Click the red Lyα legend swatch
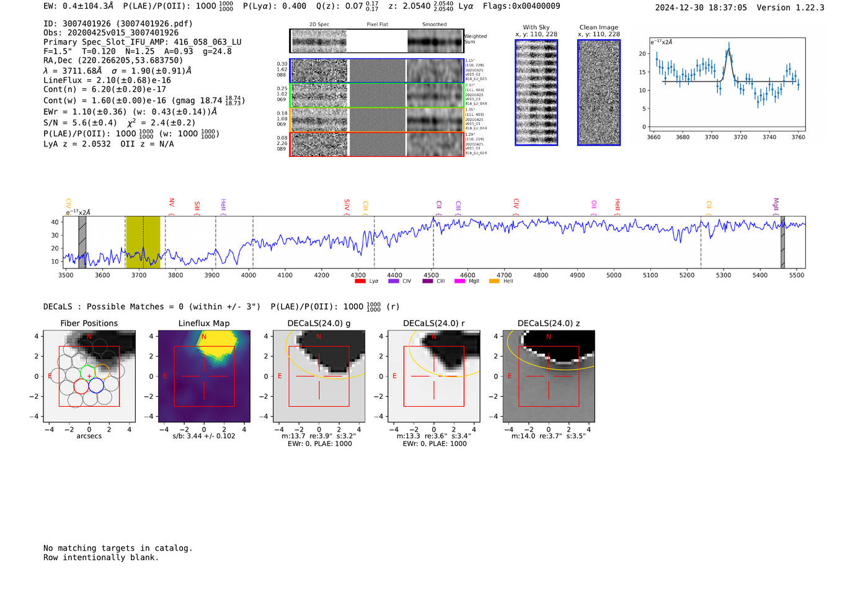Screen dimensions: 868x591 360,282
